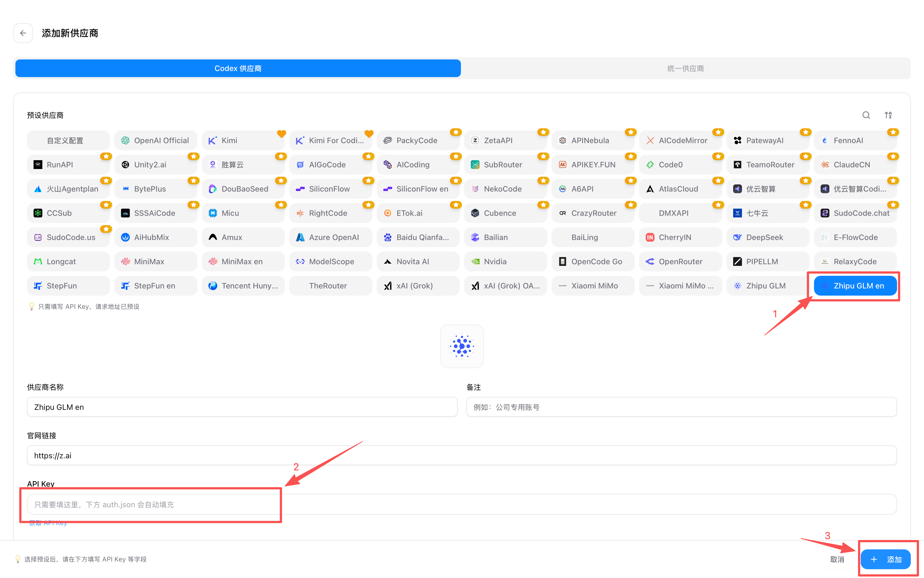The width and height of the screenshot is (924, 578).
Task: Choose the OpenAI Official preset
Action: click(156, 140)
